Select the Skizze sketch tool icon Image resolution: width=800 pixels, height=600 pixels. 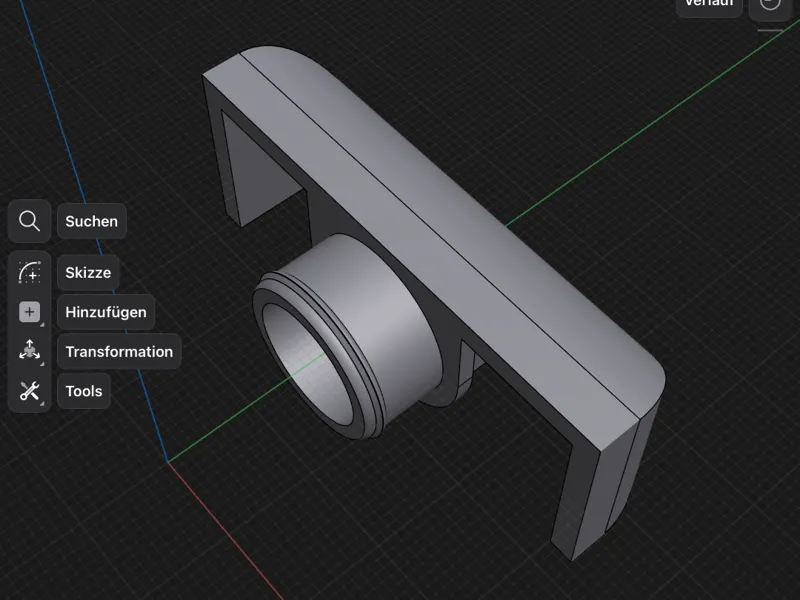coord(29,272)
